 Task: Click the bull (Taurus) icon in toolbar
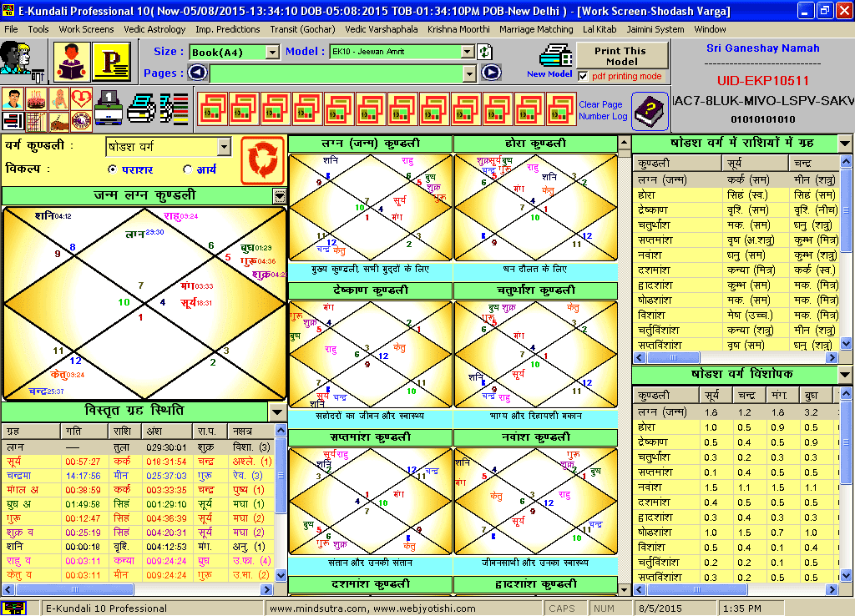(58, 123)
